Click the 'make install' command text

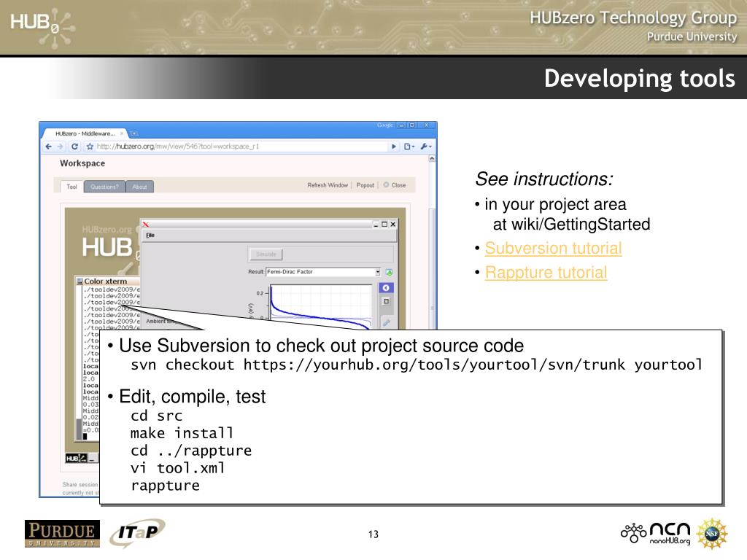click(x=182, y=433)
